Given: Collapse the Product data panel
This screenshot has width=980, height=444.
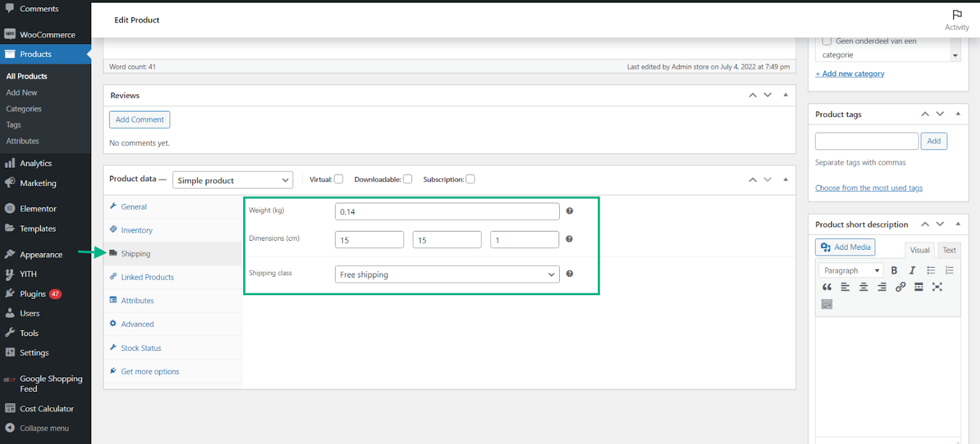Looking at the screenshot, I should (x=786, y=179).
